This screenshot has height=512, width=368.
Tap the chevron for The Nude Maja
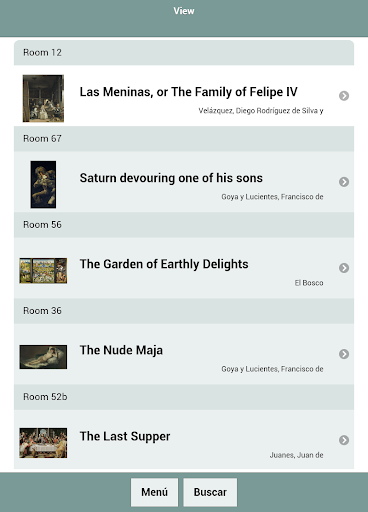344,354
